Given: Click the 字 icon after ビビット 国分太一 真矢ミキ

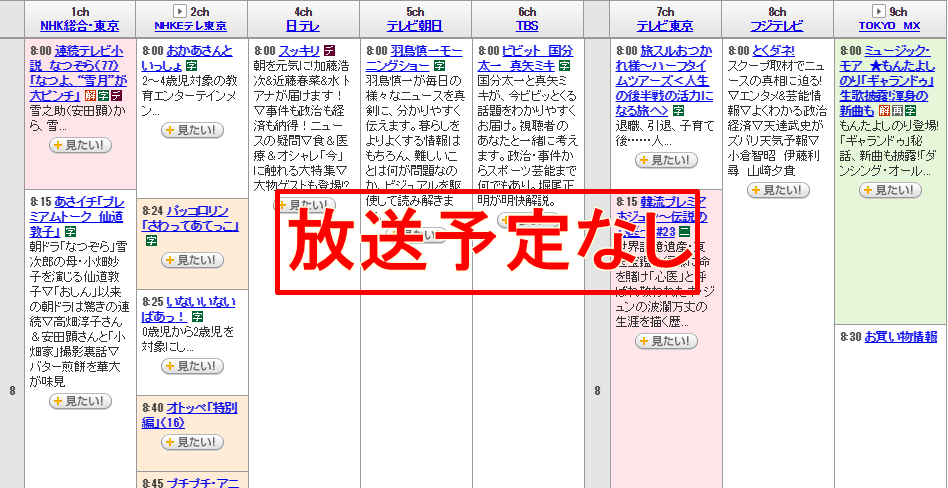Looking at the screenshot, I should (565, 65).
